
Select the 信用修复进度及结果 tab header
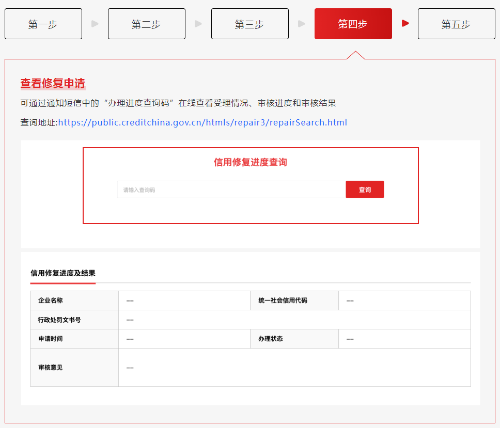tap(63, 273)
